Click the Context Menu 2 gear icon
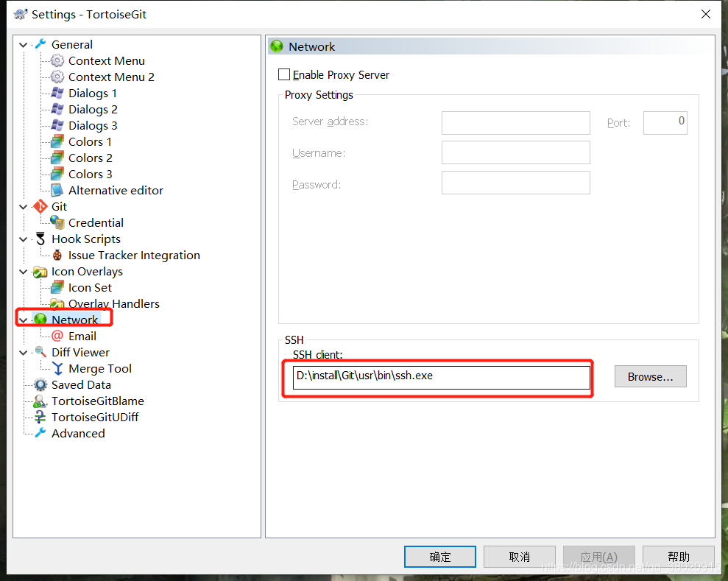This screenshot has width=728, height=581. point(57,77)
